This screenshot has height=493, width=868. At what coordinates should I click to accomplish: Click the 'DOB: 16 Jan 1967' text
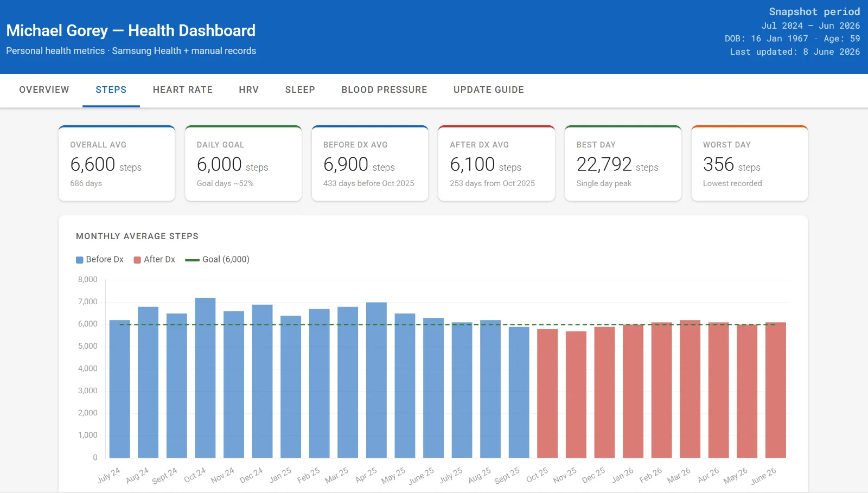767,39
